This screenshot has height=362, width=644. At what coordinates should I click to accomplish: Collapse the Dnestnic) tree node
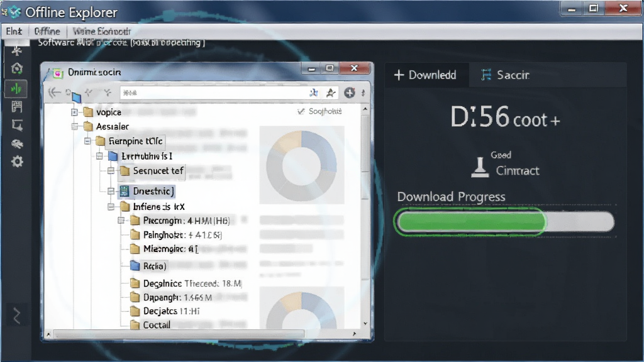(x=111, y=191)
